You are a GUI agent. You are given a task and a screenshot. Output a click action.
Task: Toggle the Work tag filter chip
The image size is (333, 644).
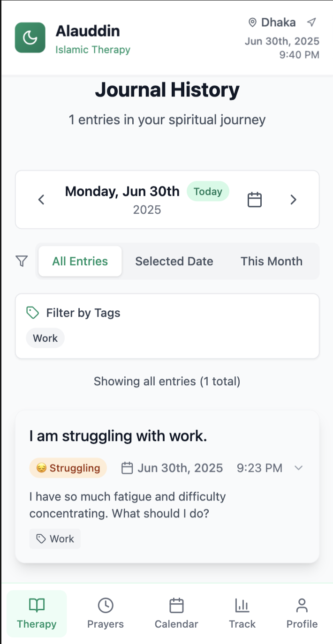pyautogui.click(x=45, y=338)
